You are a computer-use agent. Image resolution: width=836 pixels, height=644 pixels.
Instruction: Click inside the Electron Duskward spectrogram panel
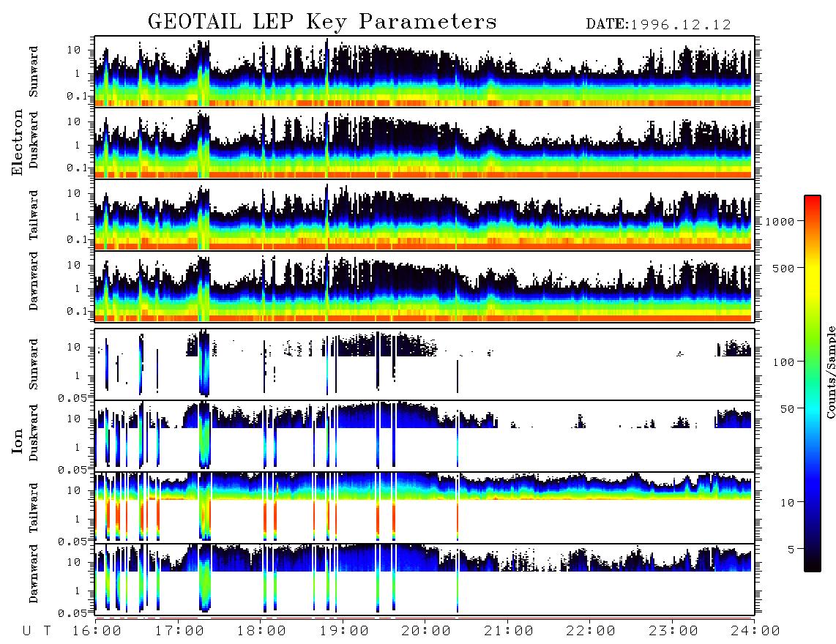(425, 143)
